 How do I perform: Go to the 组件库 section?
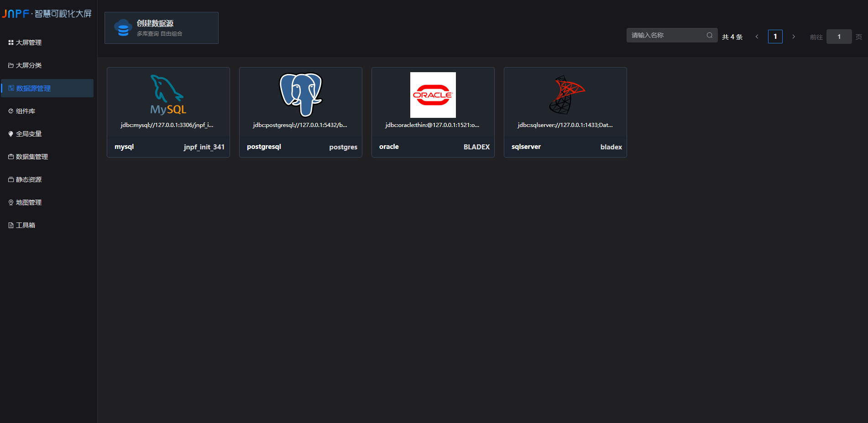(x=47, y=111)
